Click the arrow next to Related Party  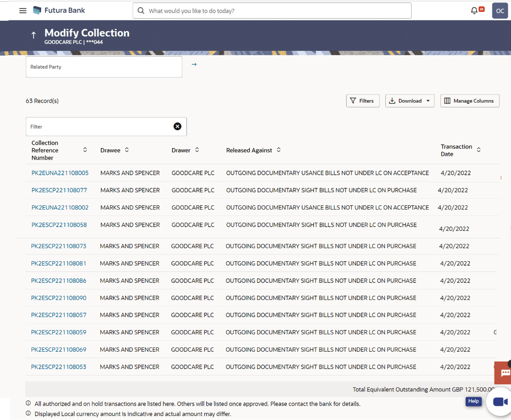(x=194, y=65)
